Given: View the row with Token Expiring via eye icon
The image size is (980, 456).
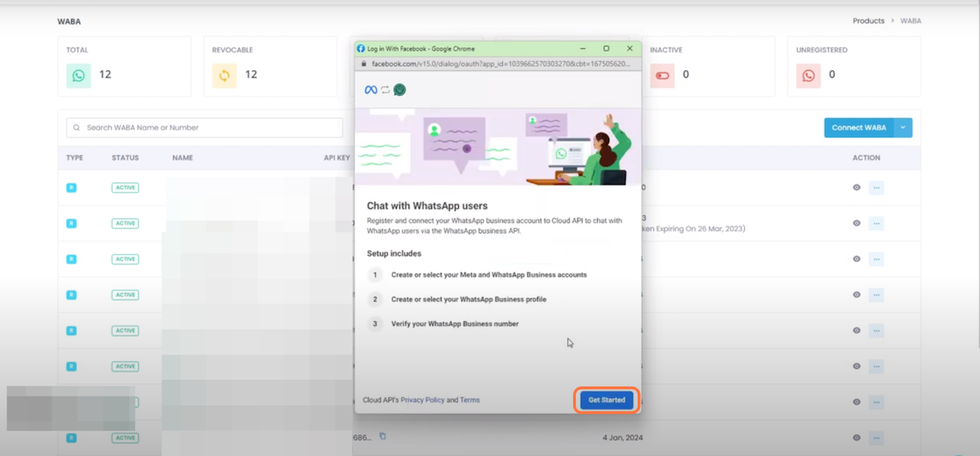Looking at the screenshot, I should (x=857, y=223).
